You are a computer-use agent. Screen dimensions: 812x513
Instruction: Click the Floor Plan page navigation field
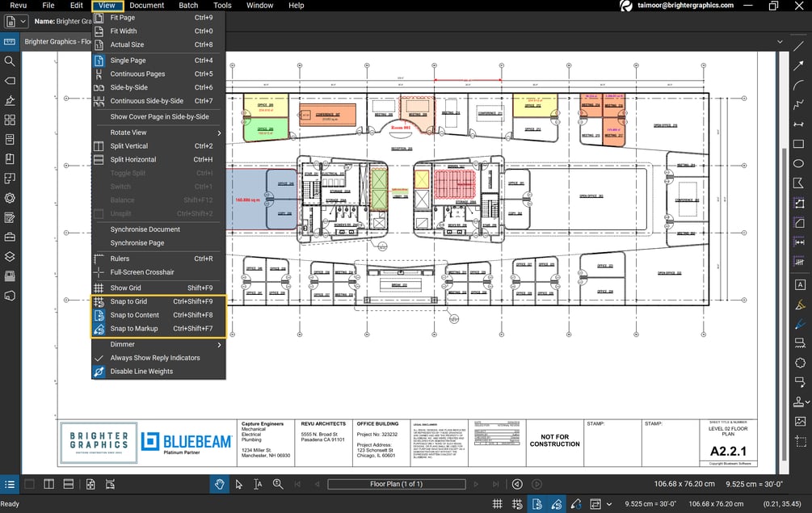396,484
